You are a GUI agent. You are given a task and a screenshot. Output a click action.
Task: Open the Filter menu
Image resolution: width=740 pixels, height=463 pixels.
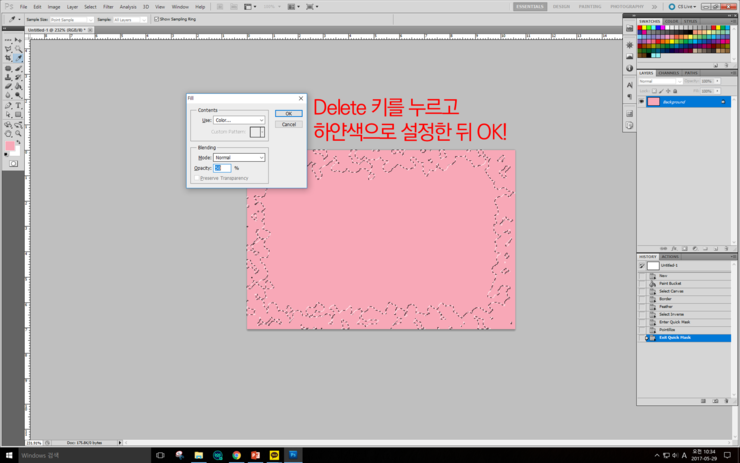[x=108, y=6]
